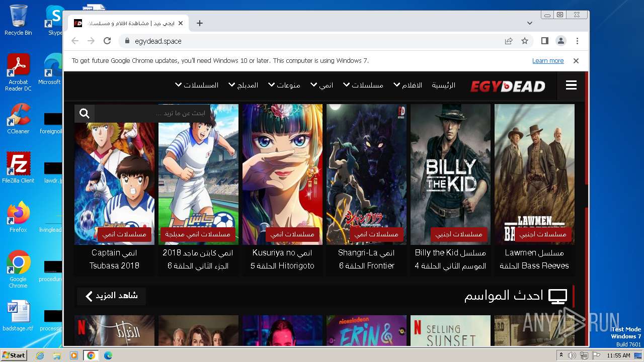Open Chrome three-dot menu

[x=577, y=41]
